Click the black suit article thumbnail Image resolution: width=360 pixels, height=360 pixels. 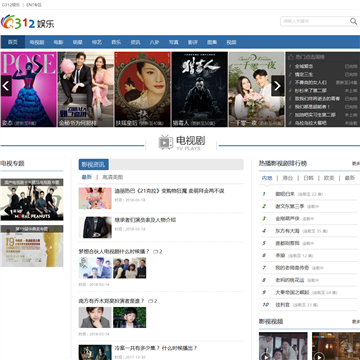pos(95,227)
